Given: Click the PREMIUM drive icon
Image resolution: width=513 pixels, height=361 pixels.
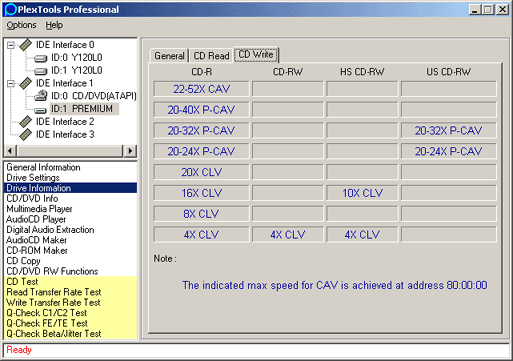Looking at the screenshot, I should click(41, 110).
